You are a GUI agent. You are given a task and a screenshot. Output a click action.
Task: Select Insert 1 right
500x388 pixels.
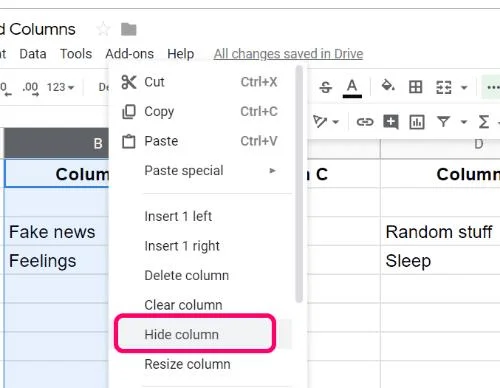point(201,246)
